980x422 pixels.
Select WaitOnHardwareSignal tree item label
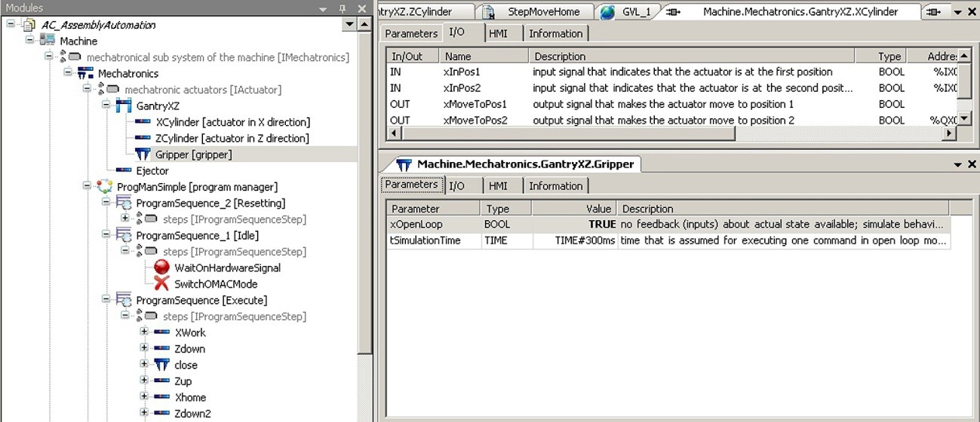coord(227,268)
